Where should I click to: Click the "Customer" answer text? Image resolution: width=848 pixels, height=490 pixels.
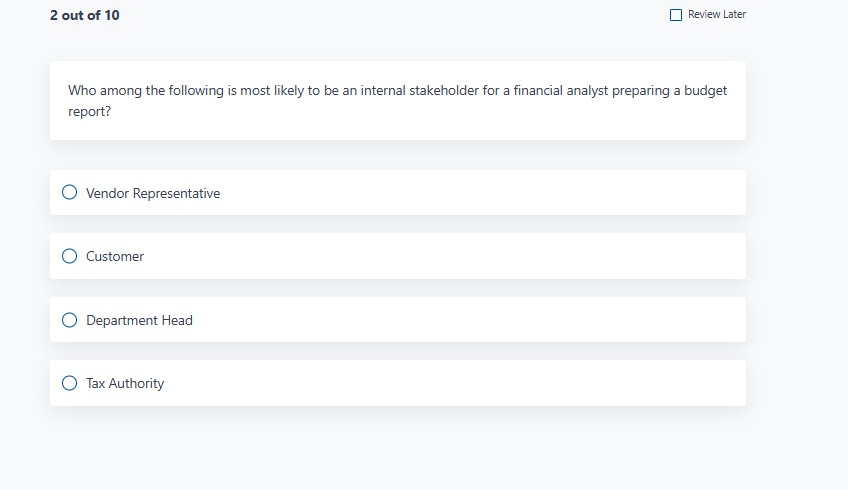point(115,256)
